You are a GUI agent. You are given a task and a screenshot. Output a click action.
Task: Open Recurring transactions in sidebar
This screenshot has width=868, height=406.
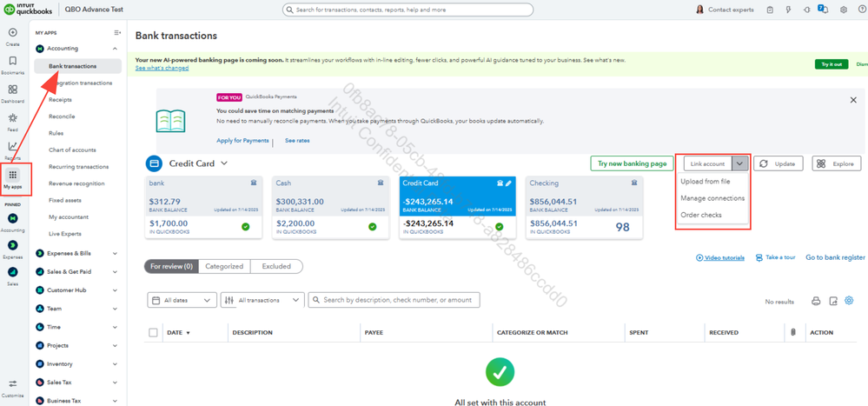pyautogui.click(x=78, y=167)
